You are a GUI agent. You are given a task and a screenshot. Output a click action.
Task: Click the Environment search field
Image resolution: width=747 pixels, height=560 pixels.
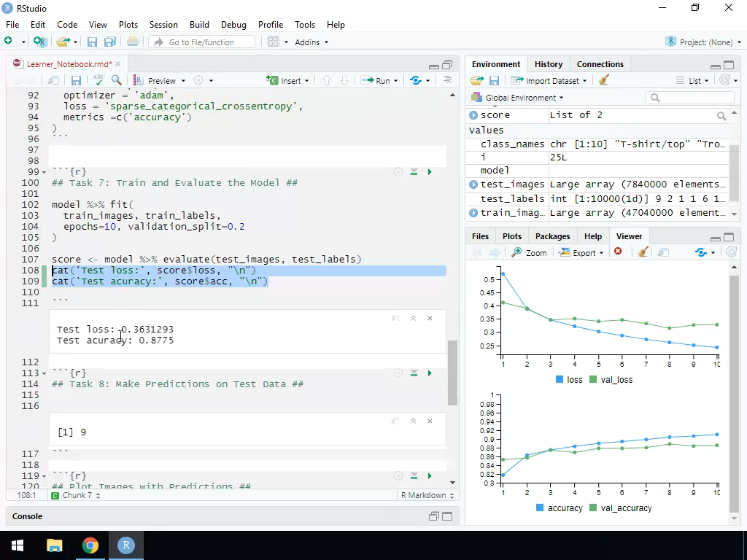[689, 97]
